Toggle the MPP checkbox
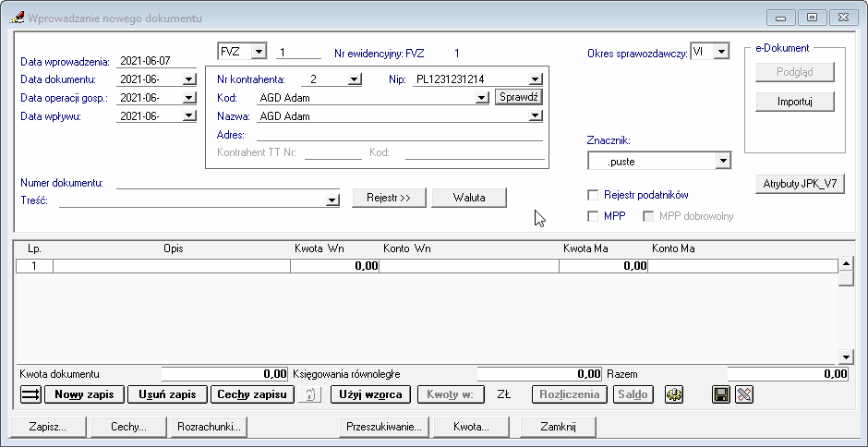Image resolution: width=868 pixels, height=448 pixels. pyautogui.click(x=594, y=216)
